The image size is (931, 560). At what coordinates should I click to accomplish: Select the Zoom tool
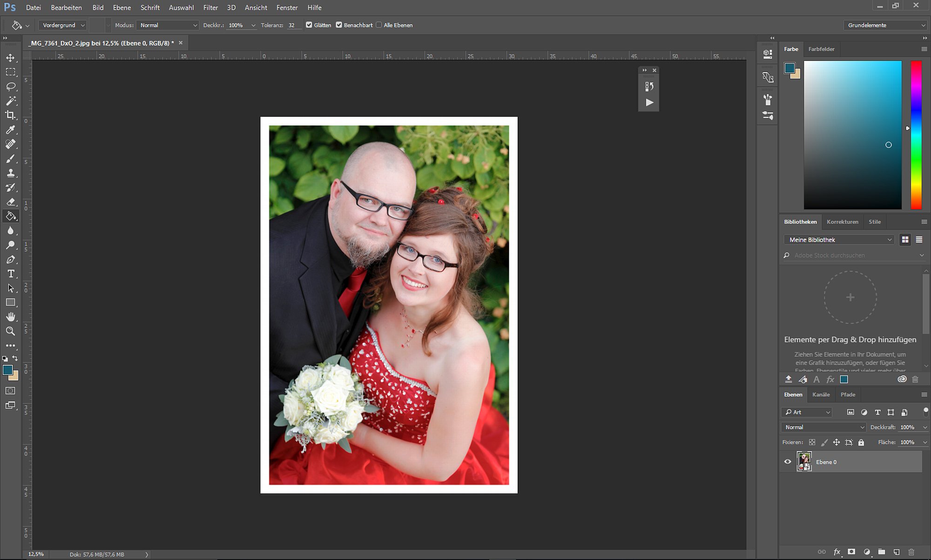10,331
